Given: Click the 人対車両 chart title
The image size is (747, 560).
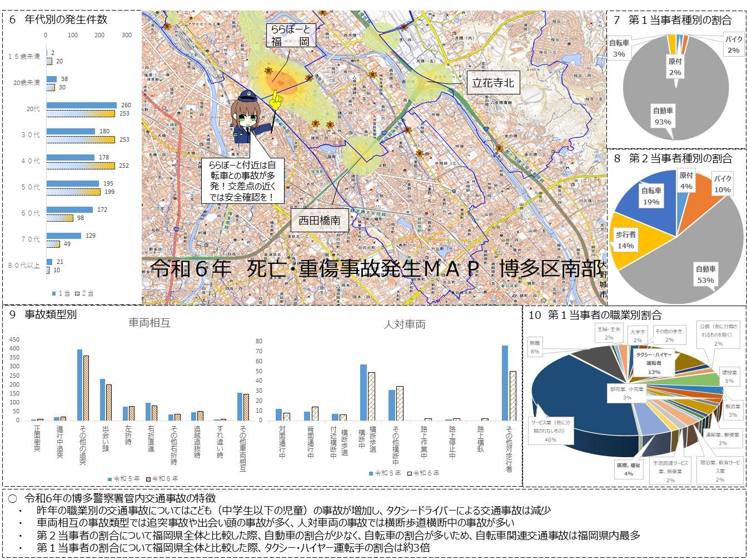Looking at the screenshot, I should [x=404, y=324].
